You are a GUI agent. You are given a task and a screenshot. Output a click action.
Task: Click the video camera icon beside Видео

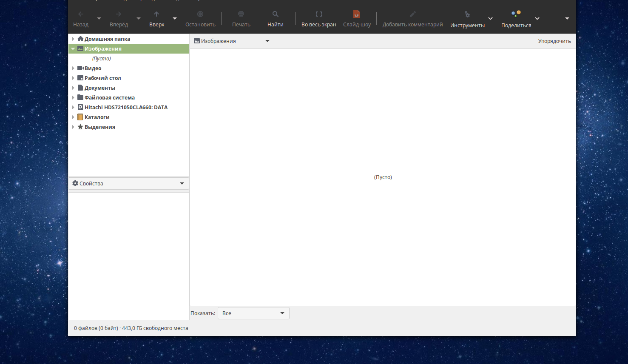tap(80, 68)
